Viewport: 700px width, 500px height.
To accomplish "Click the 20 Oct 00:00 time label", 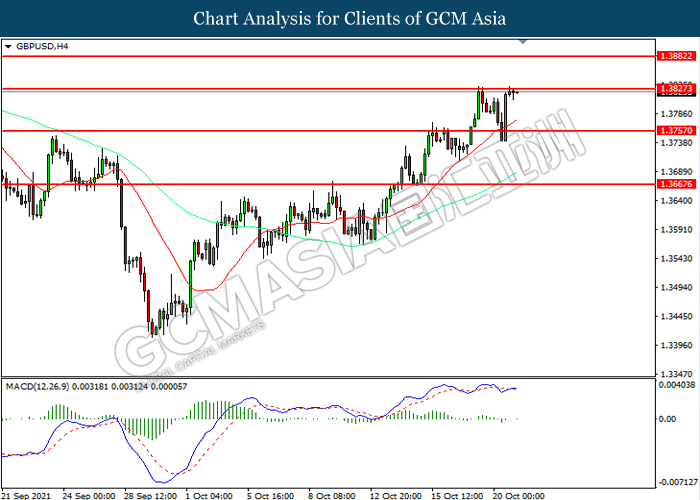I will (x=519, y=496).
